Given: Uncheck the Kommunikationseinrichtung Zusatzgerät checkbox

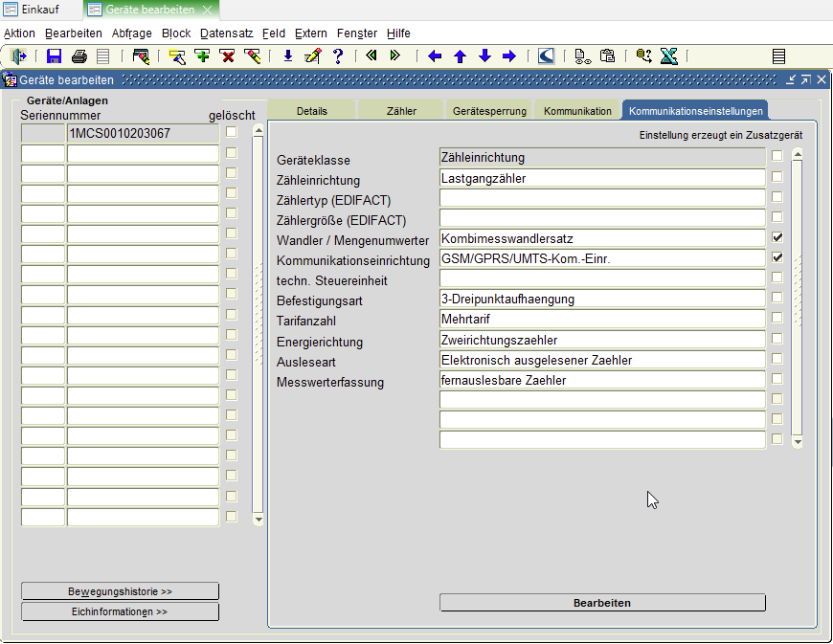Looking at the screenshot, I should (x=777, y=257).
